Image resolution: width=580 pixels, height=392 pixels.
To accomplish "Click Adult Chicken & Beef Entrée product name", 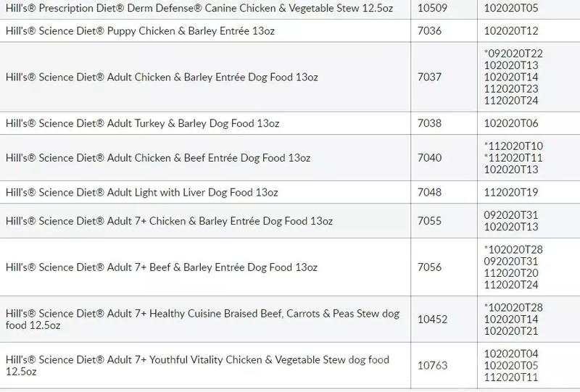I will [156, 158].
